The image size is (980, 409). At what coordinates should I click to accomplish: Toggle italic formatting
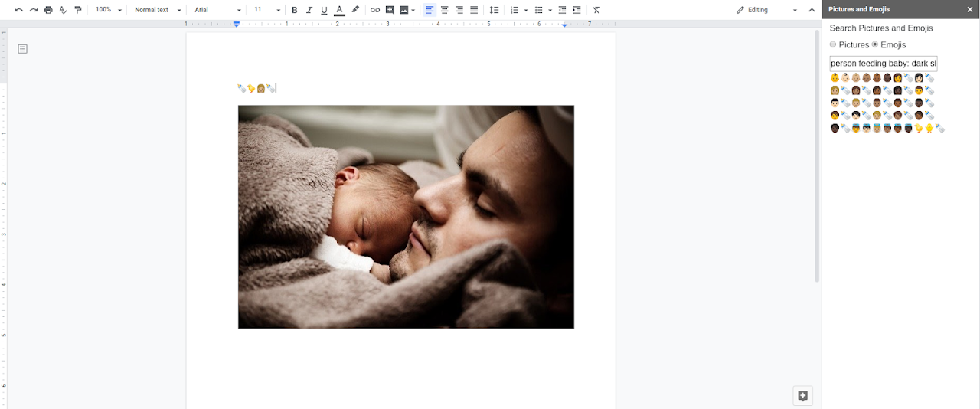pyautogui.click(x=309, y=10)
